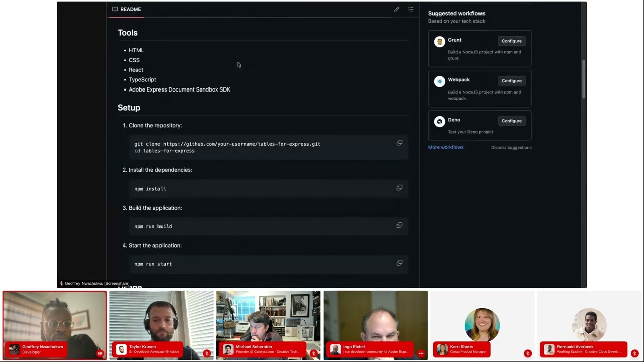Click 'Clone the repository:' step text
Viewport: 644px width, 362px height.
(x=155, y=125)
